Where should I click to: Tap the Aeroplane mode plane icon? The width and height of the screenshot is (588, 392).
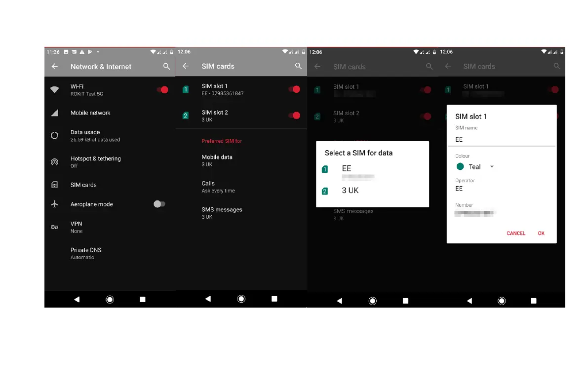pyautogui.click(x=55, y=204)
